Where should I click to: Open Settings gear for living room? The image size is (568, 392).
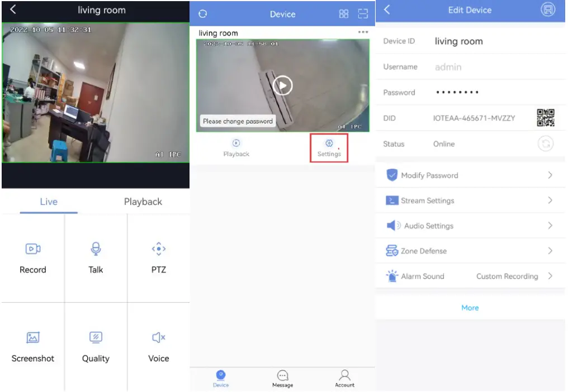coord(329,147)
